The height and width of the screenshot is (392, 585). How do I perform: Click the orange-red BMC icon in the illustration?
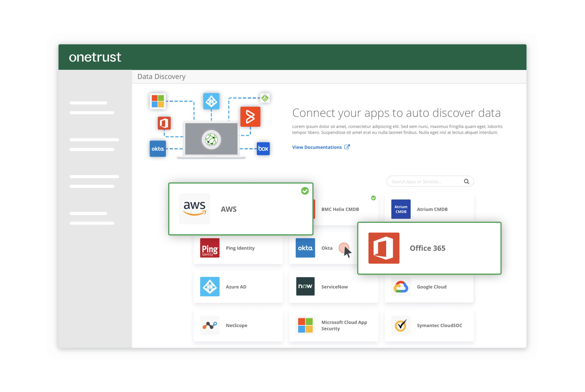point(250,117)
